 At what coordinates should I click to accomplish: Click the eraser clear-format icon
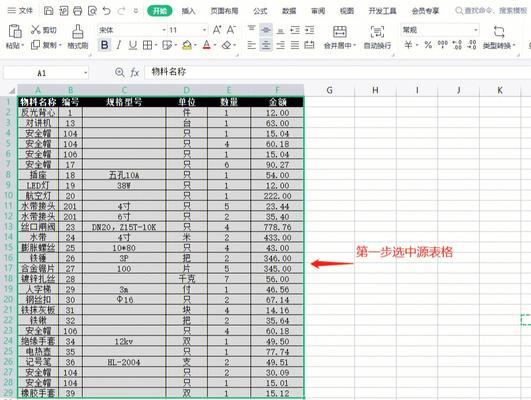[226, 45]
